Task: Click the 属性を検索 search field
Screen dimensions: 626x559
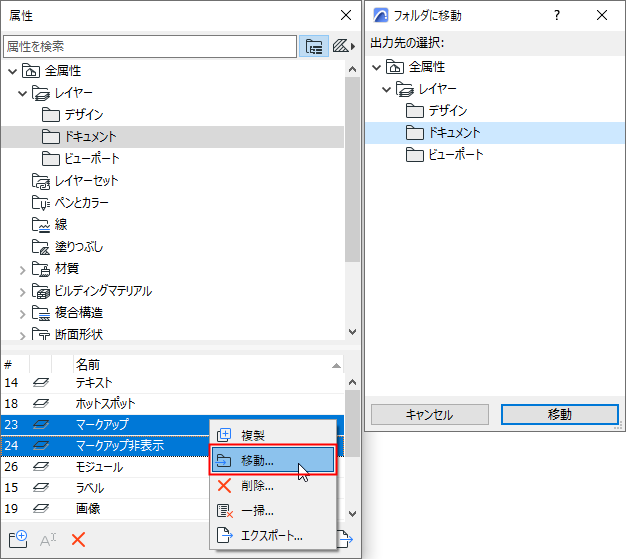Action: point(150,46)
